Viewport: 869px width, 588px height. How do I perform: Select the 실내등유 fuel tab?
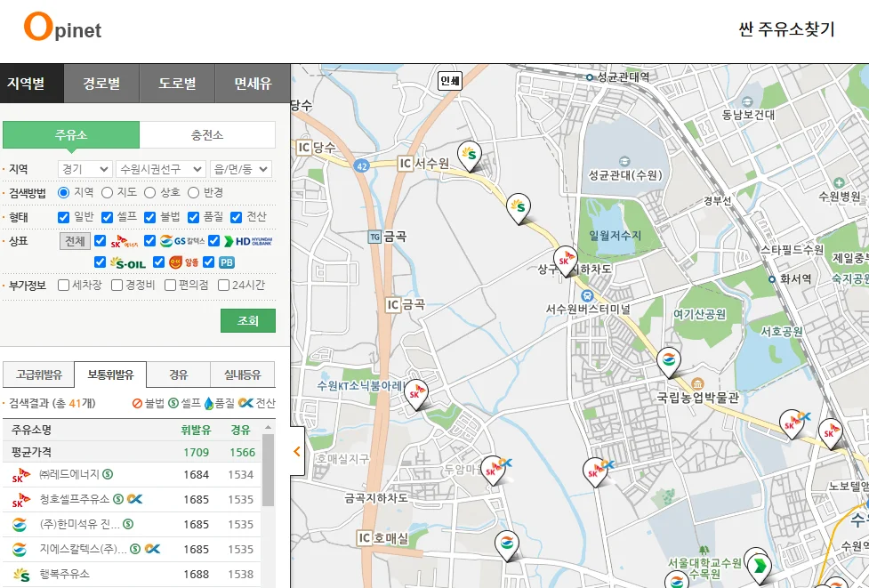click(242, 375)
